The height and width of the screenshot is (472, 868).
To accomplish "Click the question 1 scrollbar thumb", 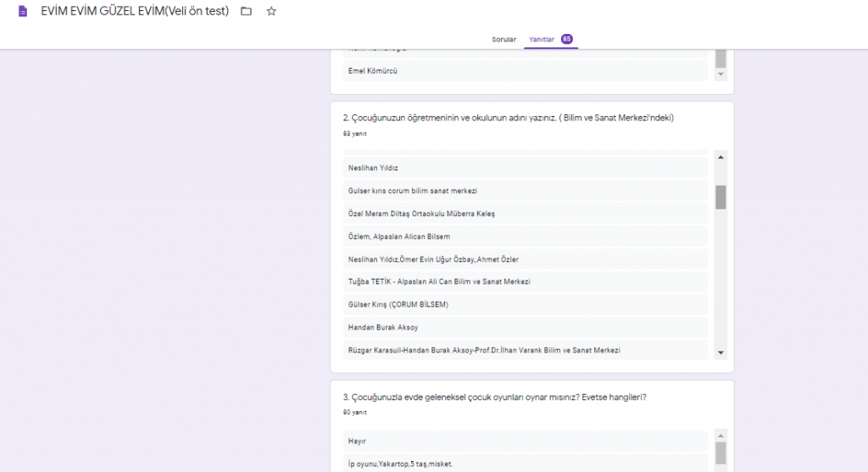I will (x=721, y=58).
